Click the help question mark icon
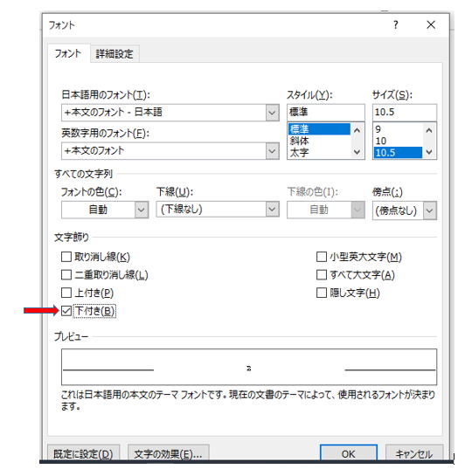465x476 pixels. pos(395,25)
